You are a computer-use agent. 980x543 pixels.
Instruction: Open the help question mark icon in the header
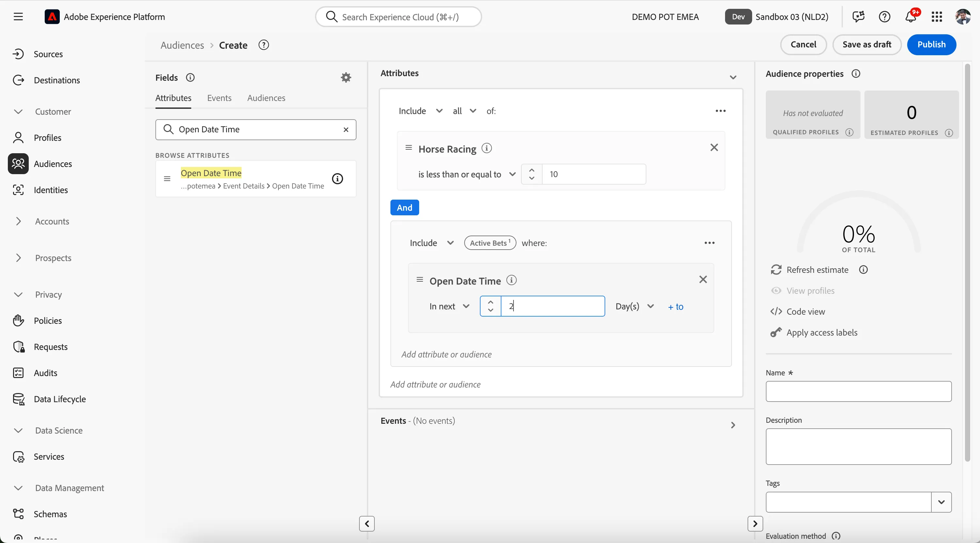[884, 17]
